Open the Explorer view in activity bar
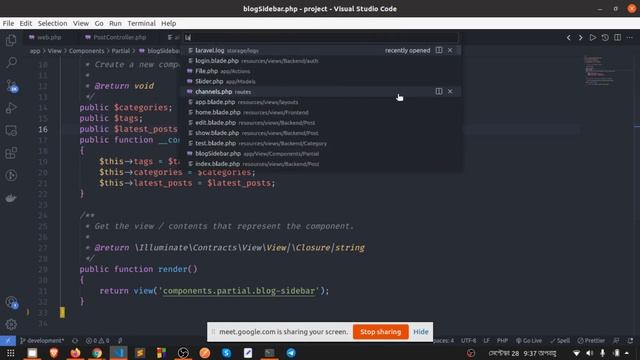 (x=11, y=40)
